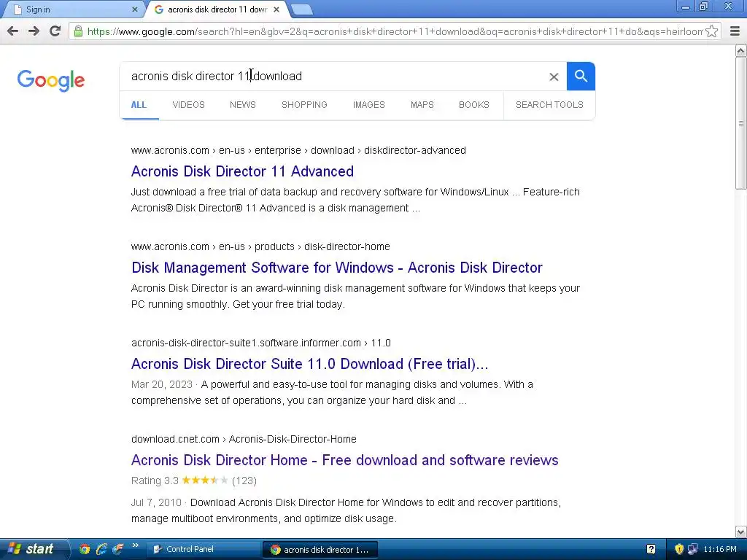
Task: Open Acronis Disk Director Home CNET result
Action: pyautogui.click(x=345, y=460)
